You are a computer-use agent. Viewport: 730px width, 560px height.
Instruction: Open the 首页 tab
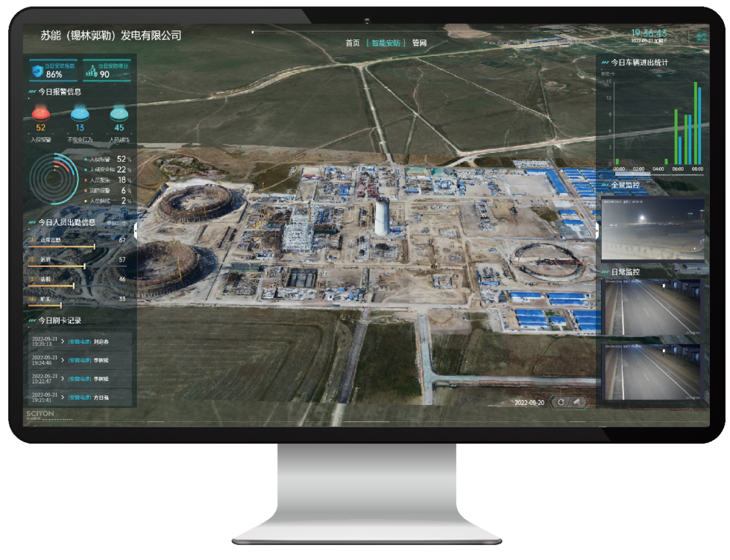353,43
